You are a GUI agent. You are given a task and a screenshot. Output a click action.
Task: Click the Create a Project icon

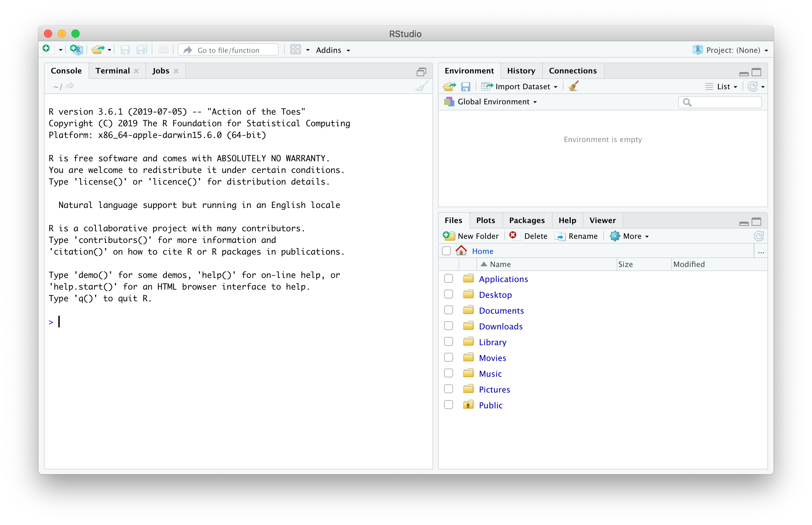[76, 50]
